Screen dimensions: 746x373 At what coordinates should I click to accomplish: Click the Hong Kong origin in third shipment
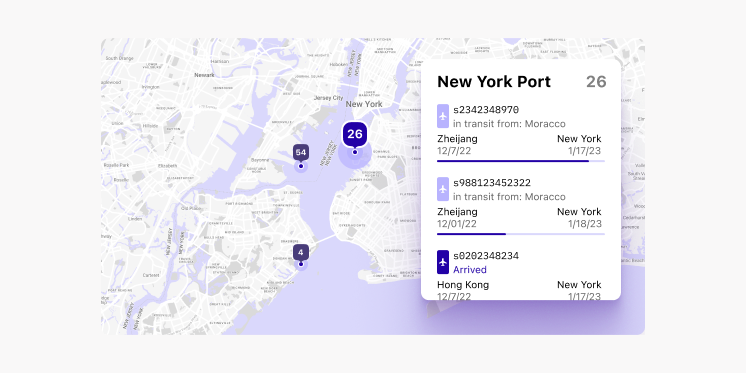pos(463,285)
